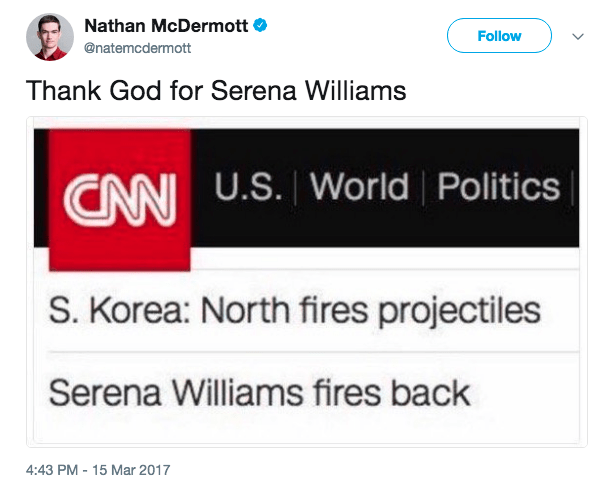This screenshot has width=607, height=491.
Task: Open Nathan McDermott's profile avatar photo
Action: [49, 36]
